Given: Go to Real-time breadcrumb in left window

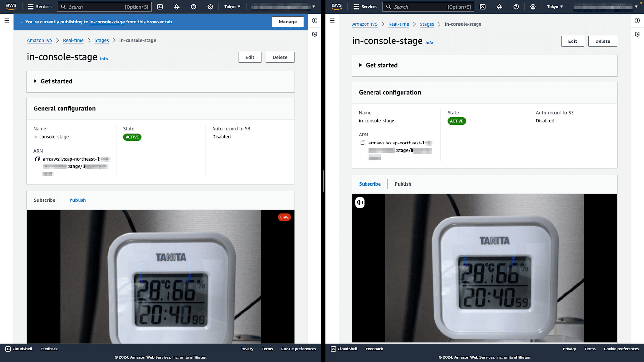Looking at the screenshot, I should tap(73, 40).
